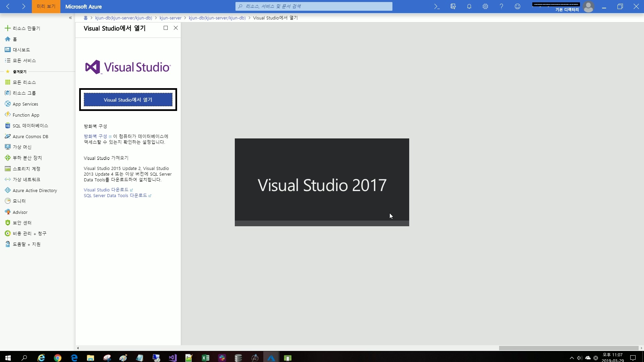This screenshot has height=362, width=644.
Task: Click the Visual Studio에서 열기 button
Action: tap(128, 100)
